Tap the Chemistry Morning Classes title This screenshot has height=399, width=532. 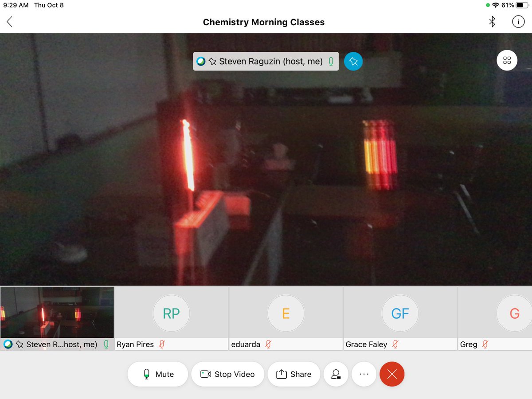[264, 22]
